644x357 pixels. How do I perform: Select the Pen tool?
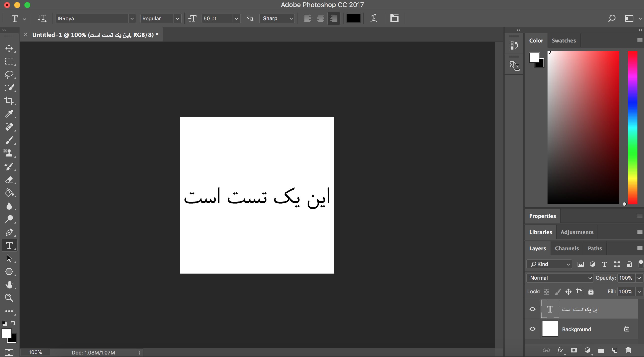click(9, 232)
